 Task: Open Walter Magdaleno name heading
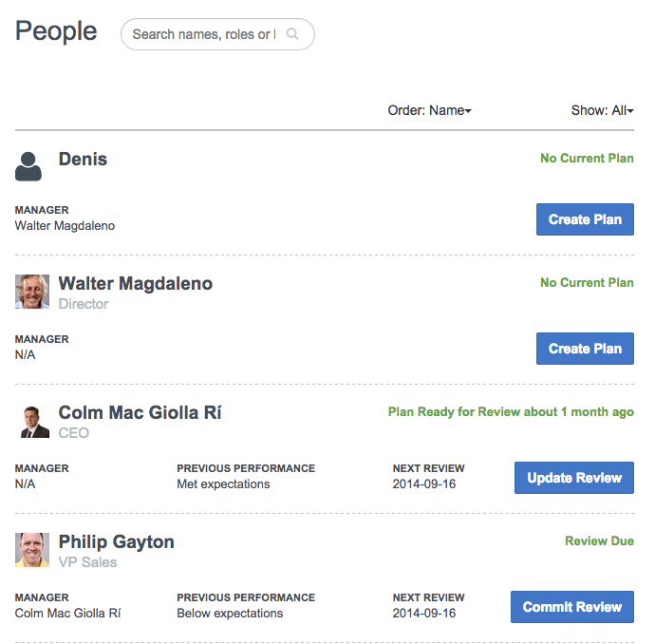coord(136,283)
